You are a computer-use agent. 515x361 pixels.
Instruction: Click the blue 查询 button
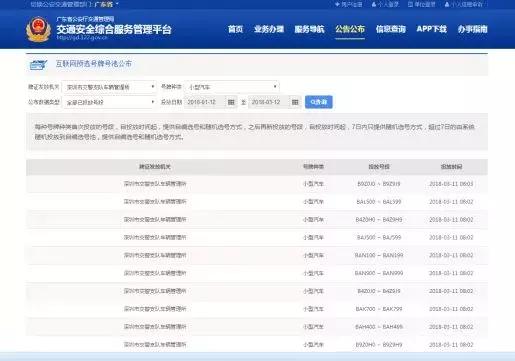pyautogui.click(x=319, y=102)
